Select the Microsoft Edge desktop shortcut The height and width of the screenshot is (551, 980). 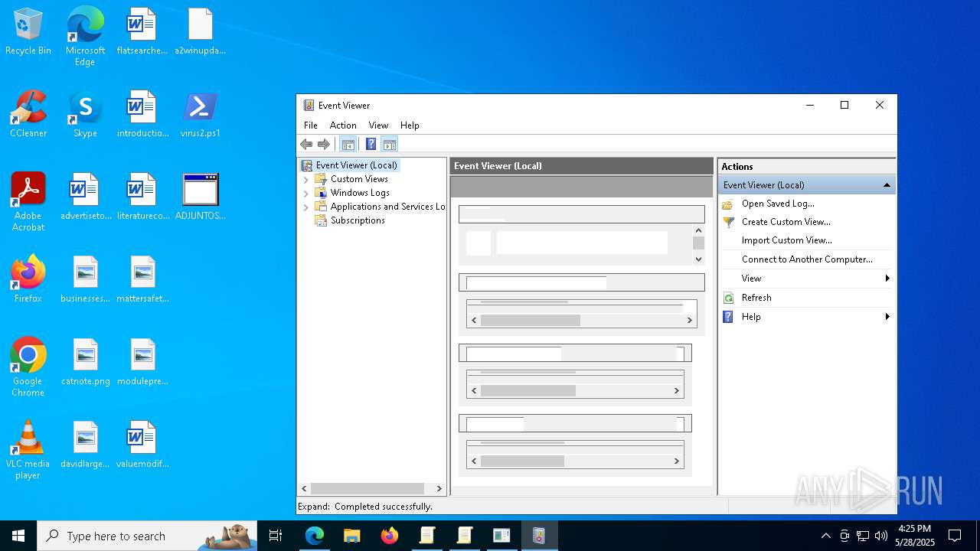pos(85,36)
